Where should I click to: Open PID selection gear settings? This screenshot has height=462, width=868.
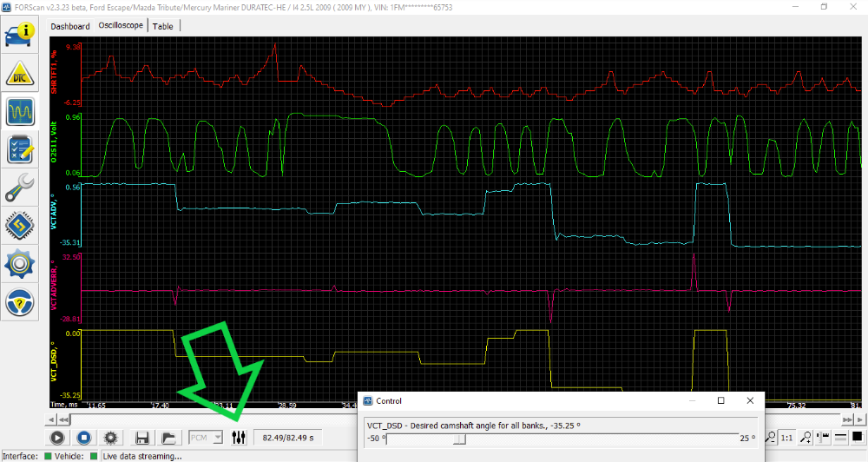(x=110, y=439)
